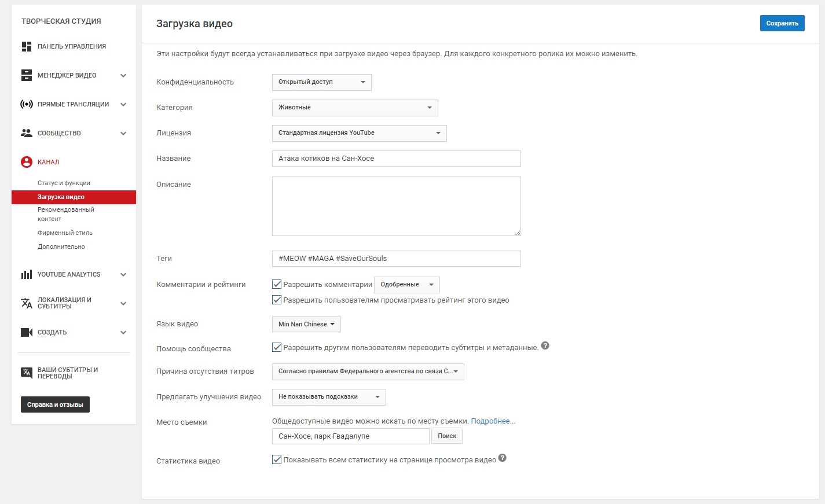Uncheck the Разрешить комментарии checkbox
The height and width of the screenshot is (504, 825).
pos(277,284)
